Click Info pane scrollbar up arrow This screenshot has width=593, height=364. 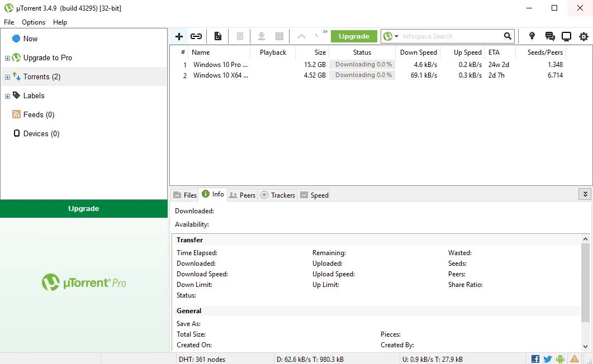point(585,239)
